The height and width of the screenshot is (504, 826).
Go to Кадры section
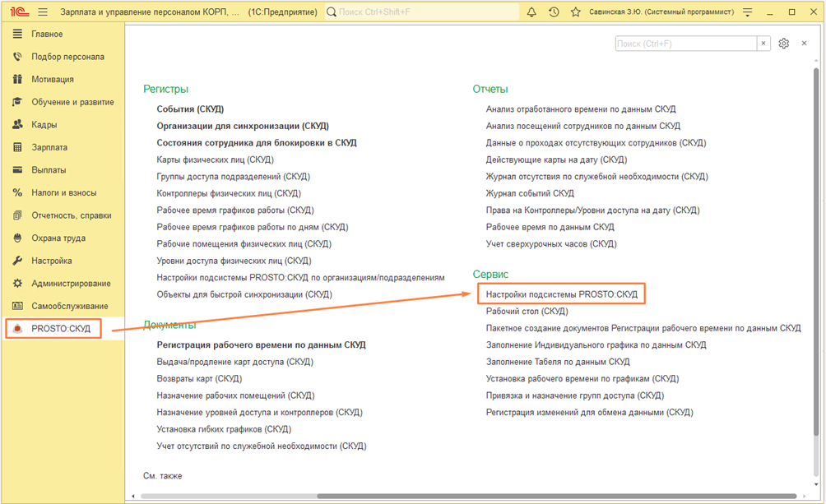44,125
